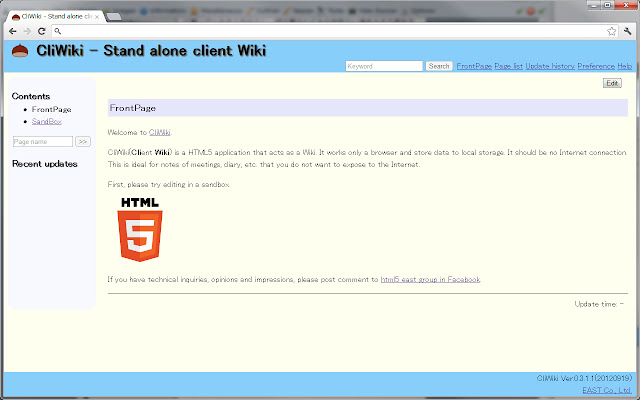Click the FrontPage page heading
Image resolution: width=640 pixels, height=400 pixels.
pos(133,108)
